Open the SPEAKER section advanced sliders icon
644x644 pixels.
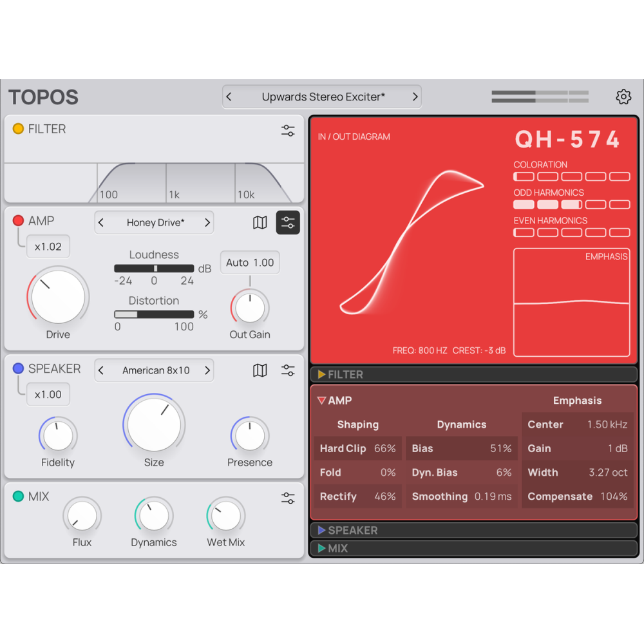point(288,370)
